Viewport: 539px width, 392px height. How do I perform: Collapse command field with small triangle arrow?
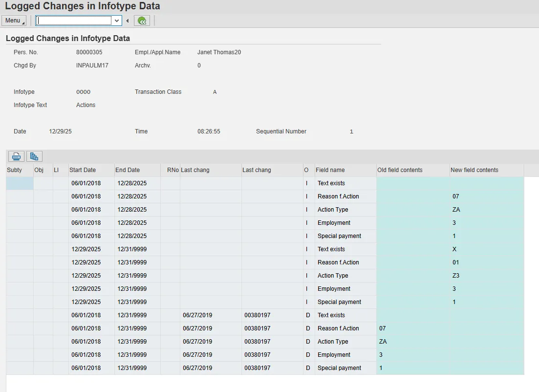pyautogui.click(x=128, y=21)
